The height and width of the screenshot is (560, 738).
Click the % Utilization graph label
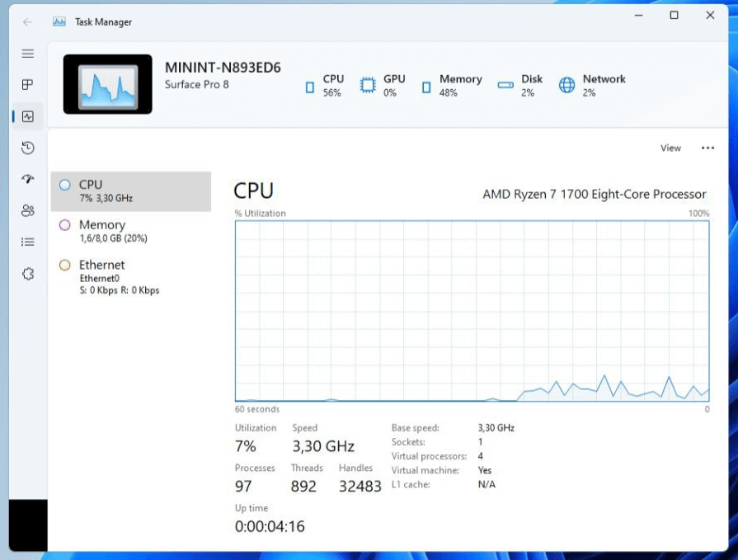[x=261, y=213]
